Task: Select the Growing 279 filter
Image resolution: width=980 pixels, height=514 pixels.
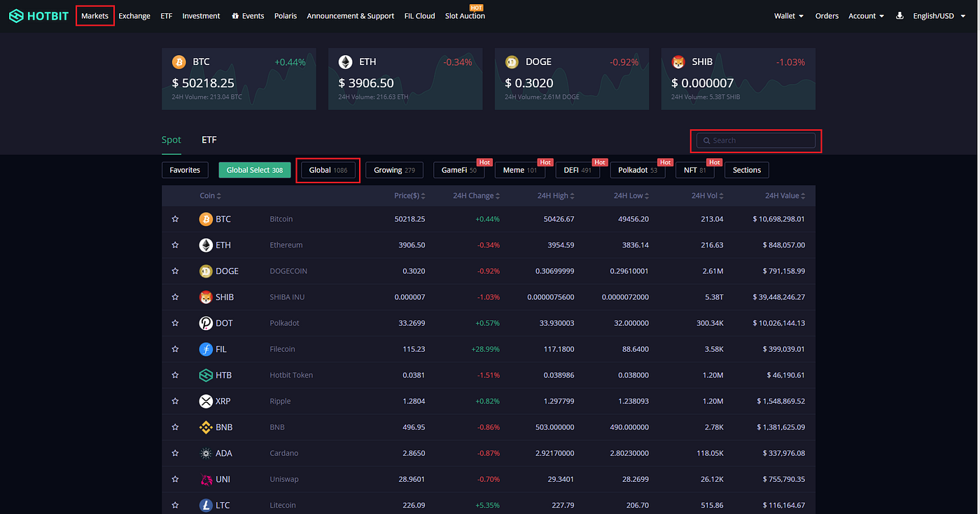Action: point(394,170)
